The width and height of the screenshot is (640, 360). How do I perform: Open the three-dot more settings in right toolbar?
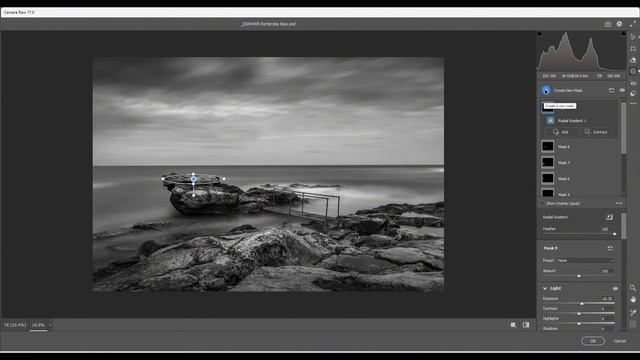pyautogui.click(x=633, y=104)
